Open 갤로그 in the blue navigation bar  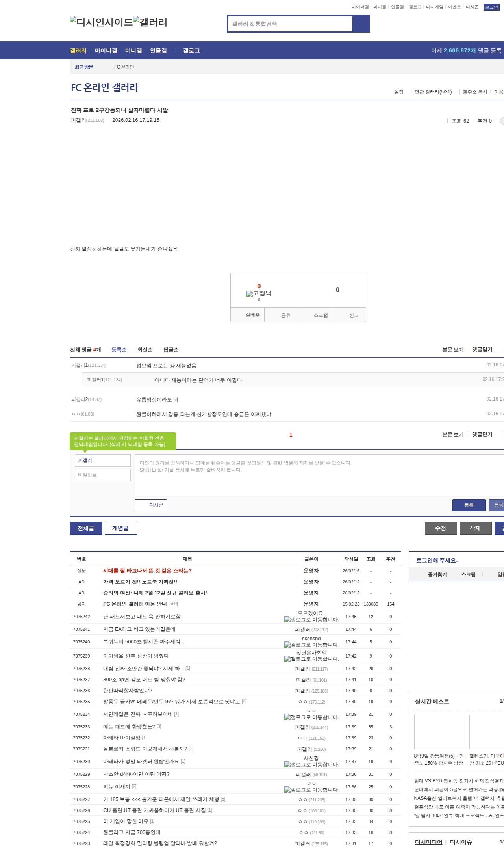pos(191,51)
